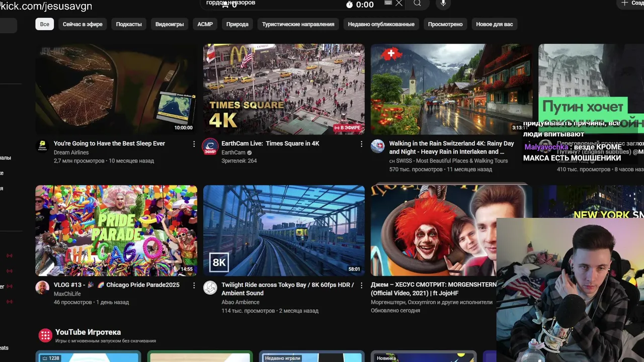Viewport: 644px width, 362px height.
Task: Click EarthCam verified checkmark badge
Action: point(250,153)
